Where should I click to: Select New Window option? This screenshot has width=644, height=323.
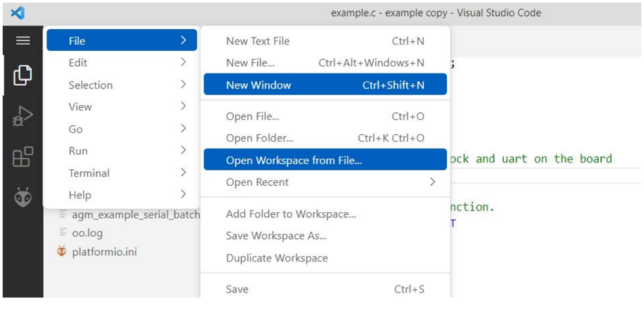325,85
